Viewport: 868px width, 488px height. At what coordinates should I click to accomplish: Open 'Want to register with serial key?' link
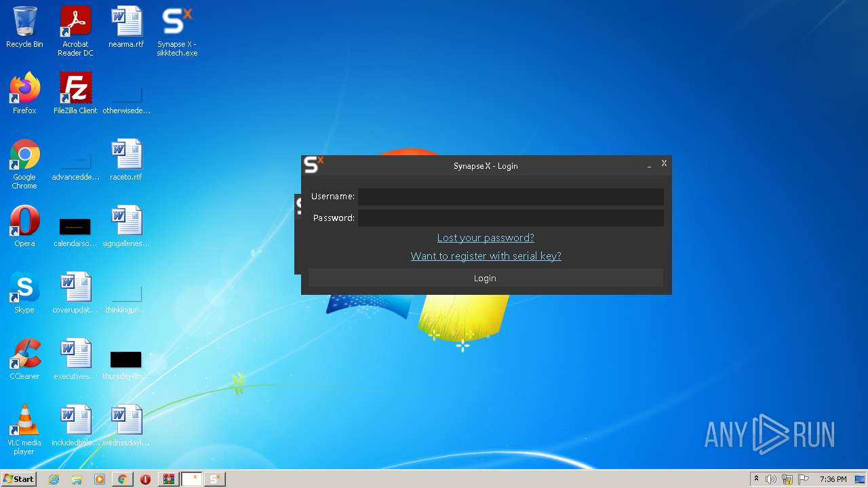tap(486, 256)
